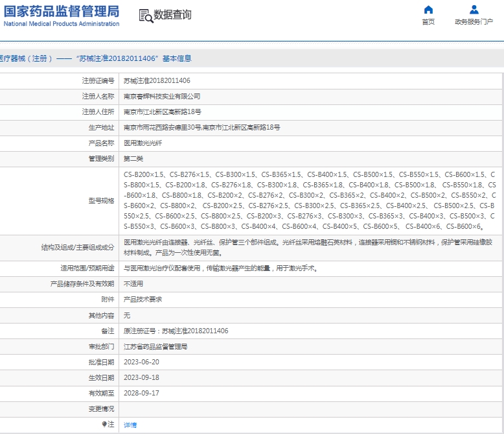
Task: Click the 管理类别 label
Action: pos(101,159)
